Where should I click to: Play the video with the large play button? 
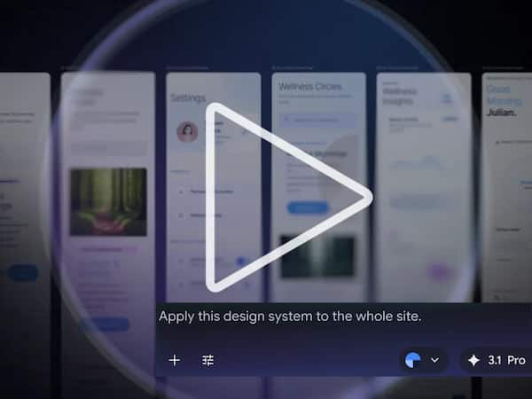click(284, 197)
